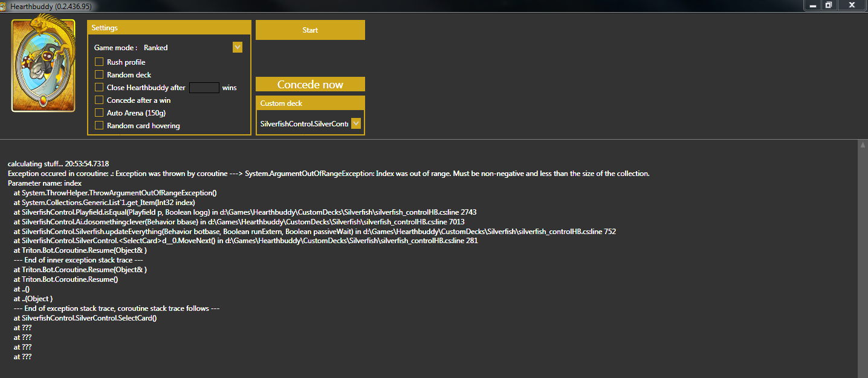The width and height of the screenshot is (868, 378).
Task: Click the List`1.get_Item(Int32 index) stack line
Action: point(104,203)
